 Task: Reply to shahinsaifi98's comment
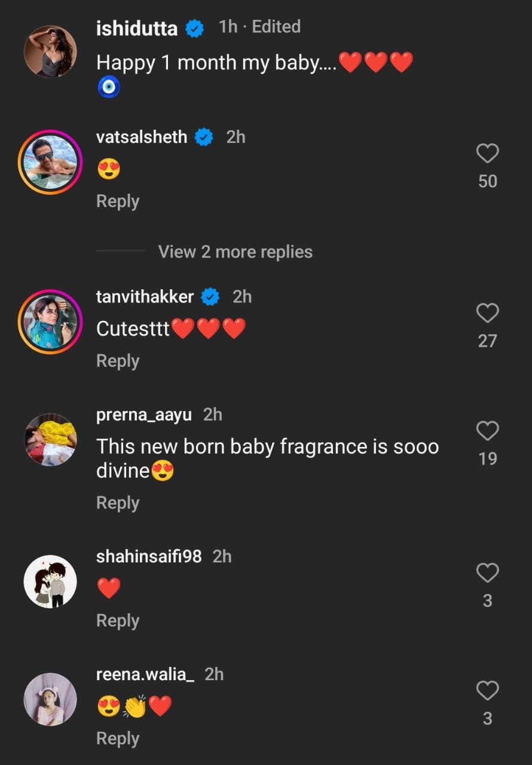click(118, 620)
